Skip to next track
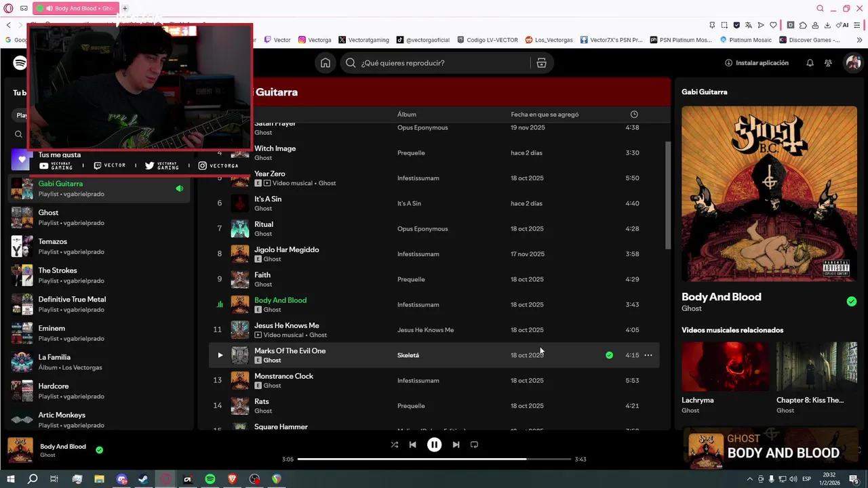Screen dimensions: 868x488 pyautogui.click(x=456, y=445)
